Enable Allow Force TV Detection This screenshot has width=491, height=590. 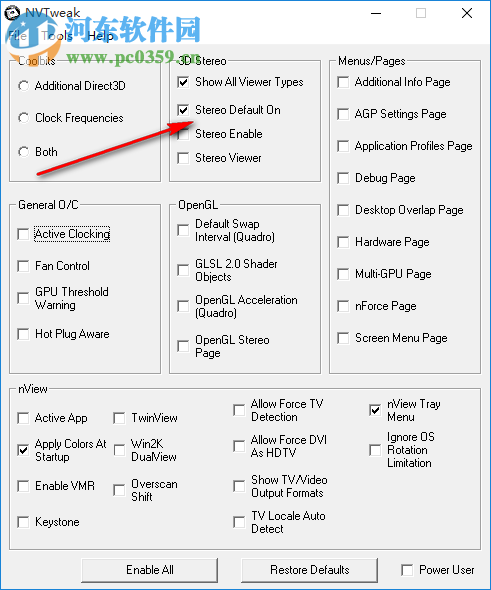point(239,410)
